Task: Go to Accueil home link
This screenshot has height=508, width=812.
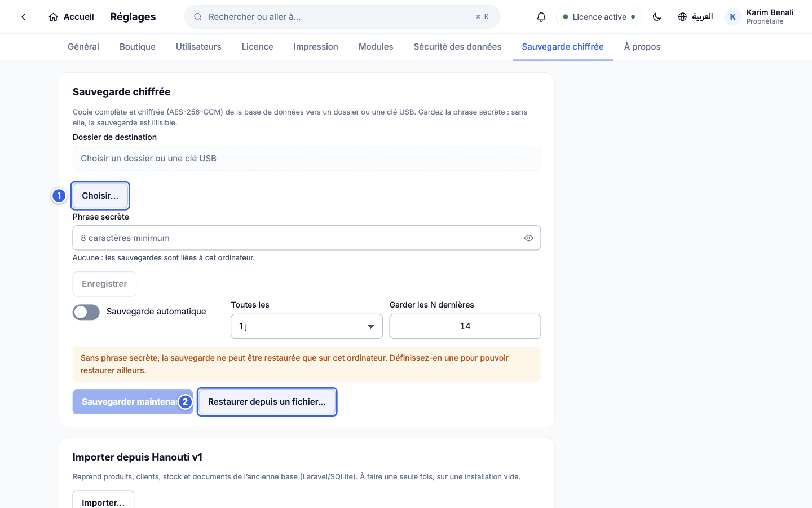Action: coord(71,17)
